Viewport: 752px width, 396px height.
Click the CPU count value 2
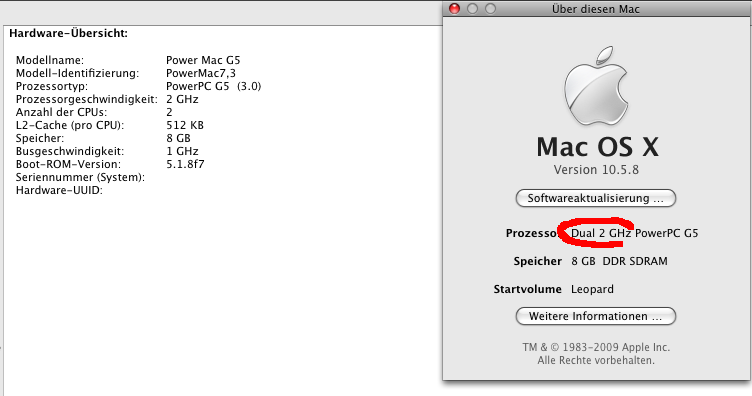[169, 112]
